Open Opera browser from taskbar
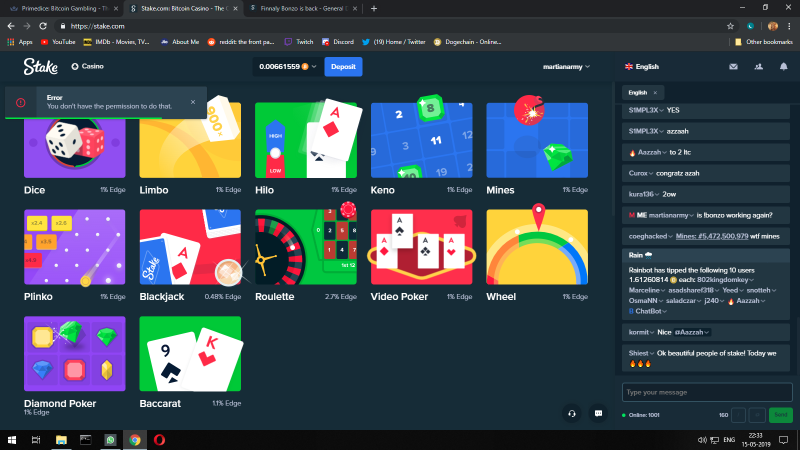The height and width of the screenshot is (450, 800). pyautogui.click(x=159, y=440)
